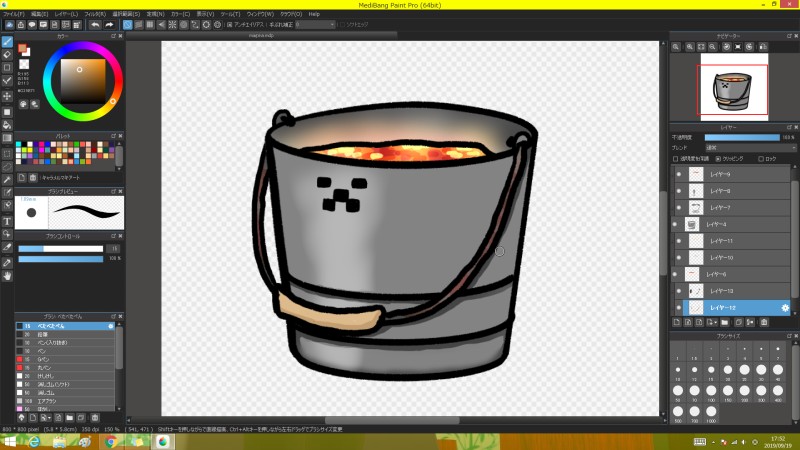The height and width of the screenshot is (450, 800).
Task: Select the Move tool in left toolbar
Action: pos(7,96)
